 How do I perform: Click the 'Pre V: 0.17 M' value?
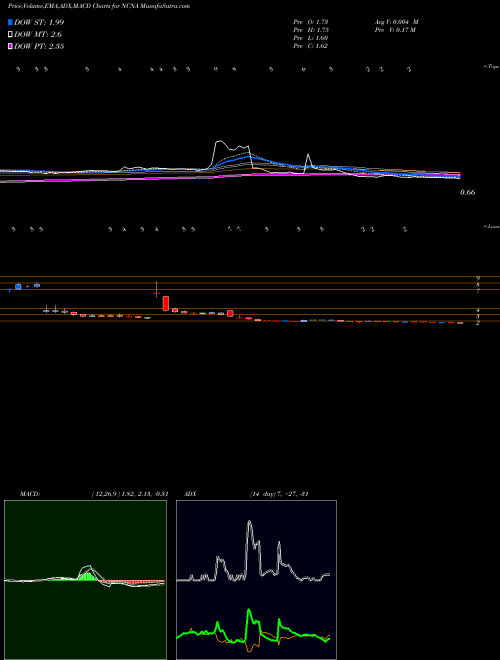pos(395,30)
